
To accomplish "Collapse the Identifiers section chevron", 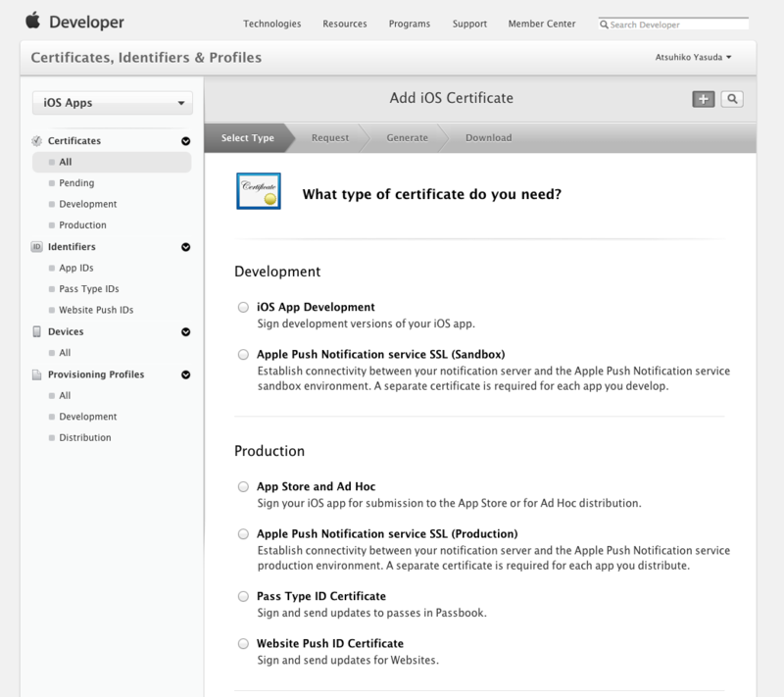I will click(x=185, y=247).
